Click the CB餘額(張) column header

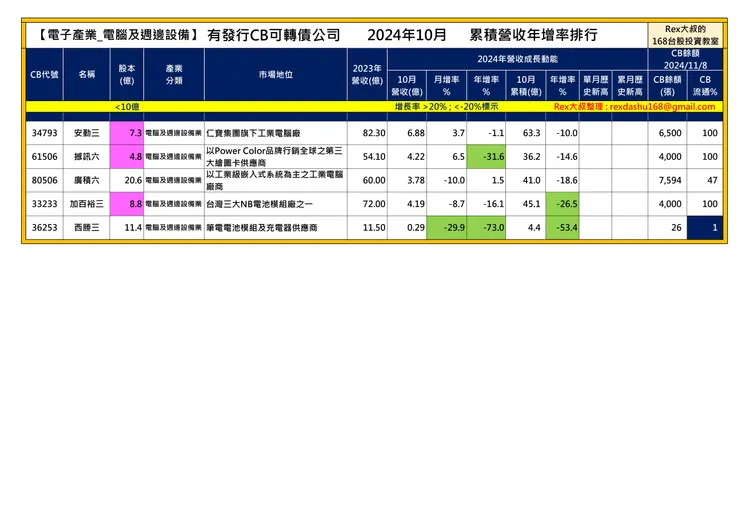click(x=667, y=85)
